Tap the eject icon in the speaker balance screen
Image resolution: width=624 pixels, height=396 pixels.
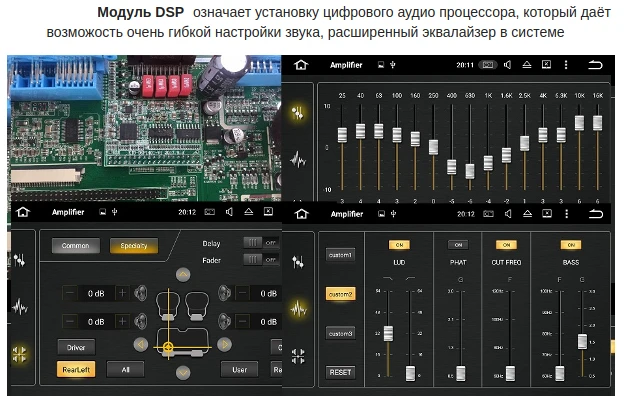click(x=249, y=212)
